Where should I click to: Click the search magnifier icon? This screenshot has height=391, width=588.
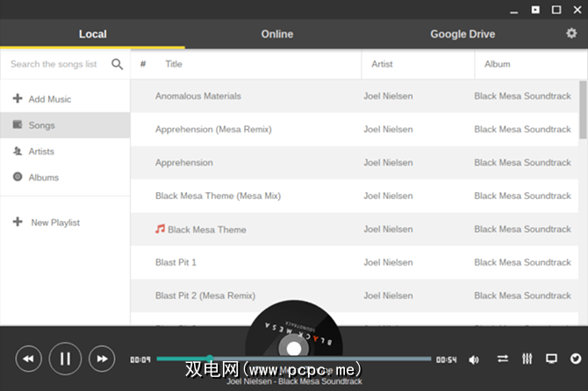coord(117,64)
